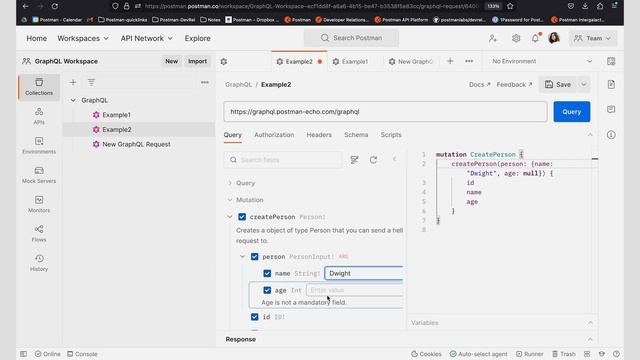The width and height of the screenshot is (640, 360).
Task: Click the GraphQL URL input field
Action: point(385,112)
